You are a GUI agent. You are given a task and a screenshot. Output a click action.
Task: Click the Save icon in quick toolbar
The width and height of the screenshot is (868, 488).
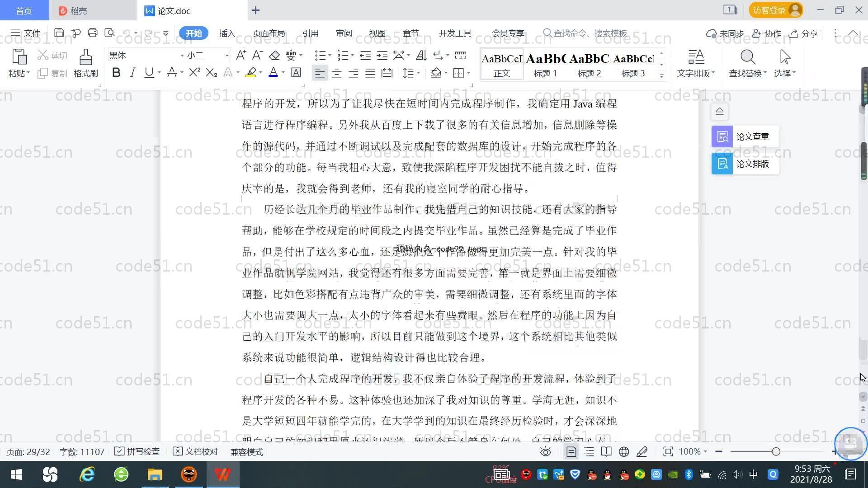(59, 33)
